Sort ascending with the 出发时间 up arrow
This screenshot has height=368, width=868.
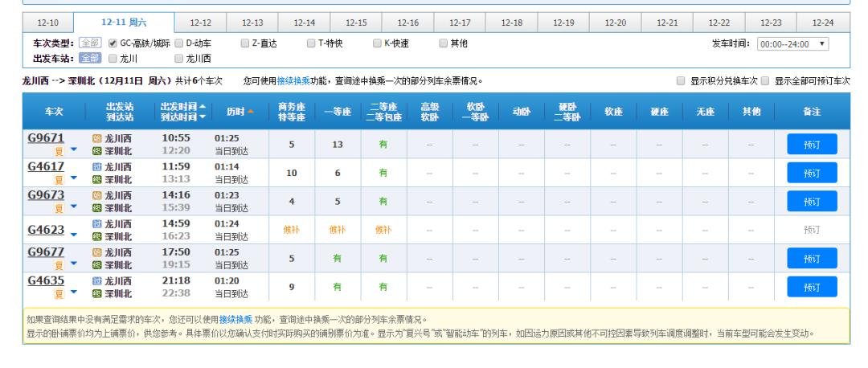point(203,108)
